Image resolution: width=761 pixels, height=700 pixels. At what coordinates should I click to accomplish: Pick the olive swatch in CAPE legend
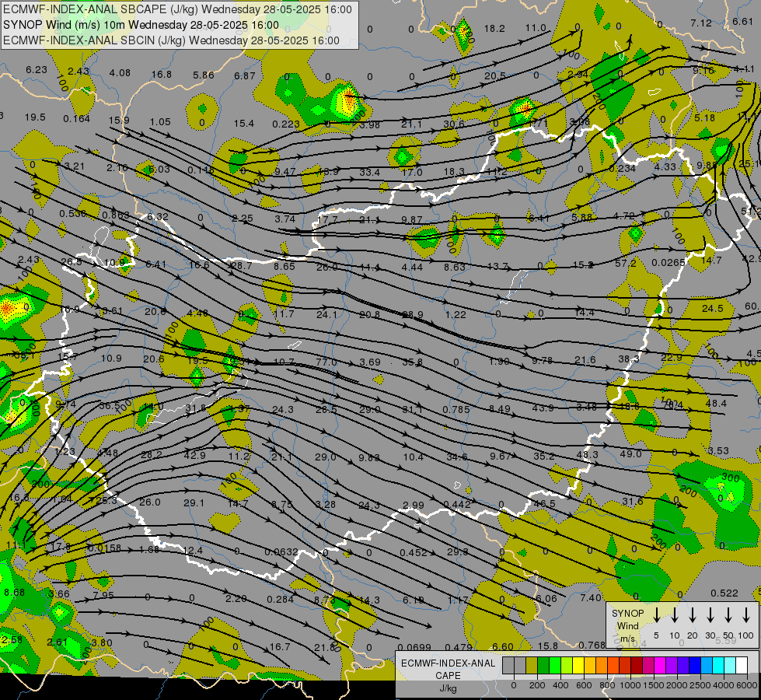click(x=532, y=666)
